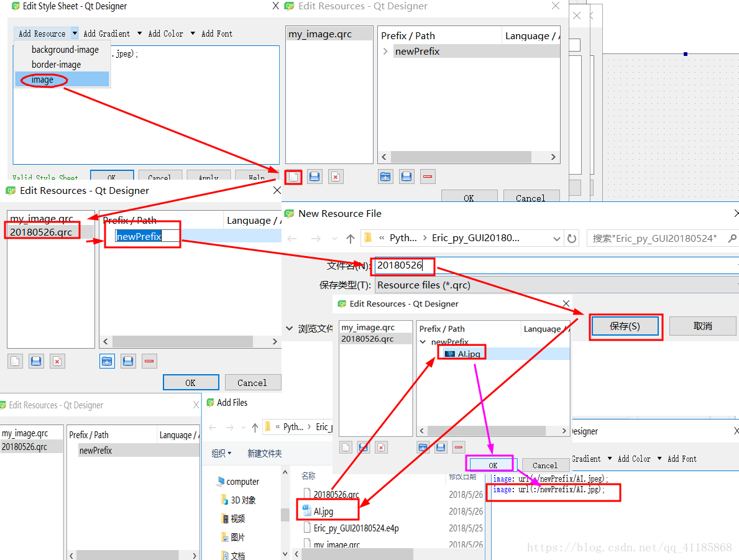Click the 20180526 file name input field
The width and height of the screenshot is (739, 560).
(x=403, y=265)
